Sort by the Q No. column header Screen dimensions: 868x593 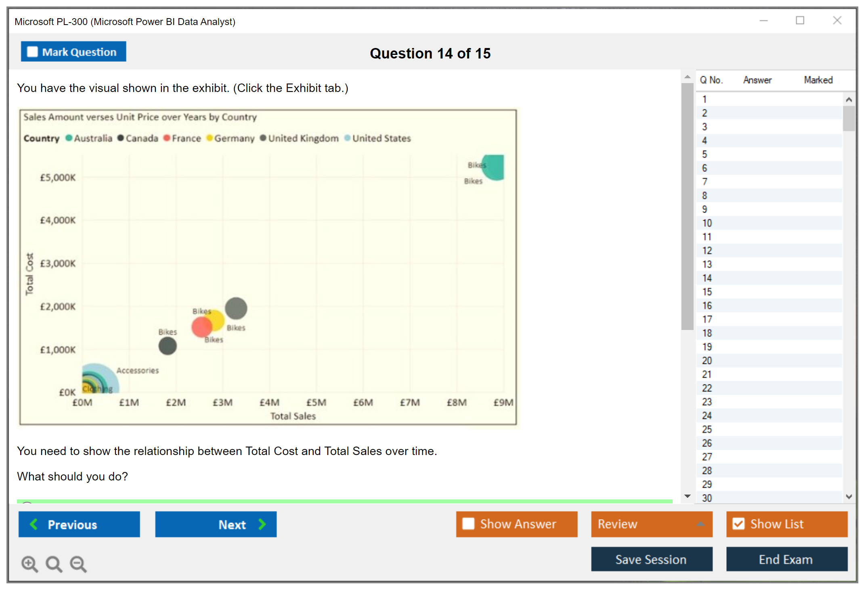point(711,80)
